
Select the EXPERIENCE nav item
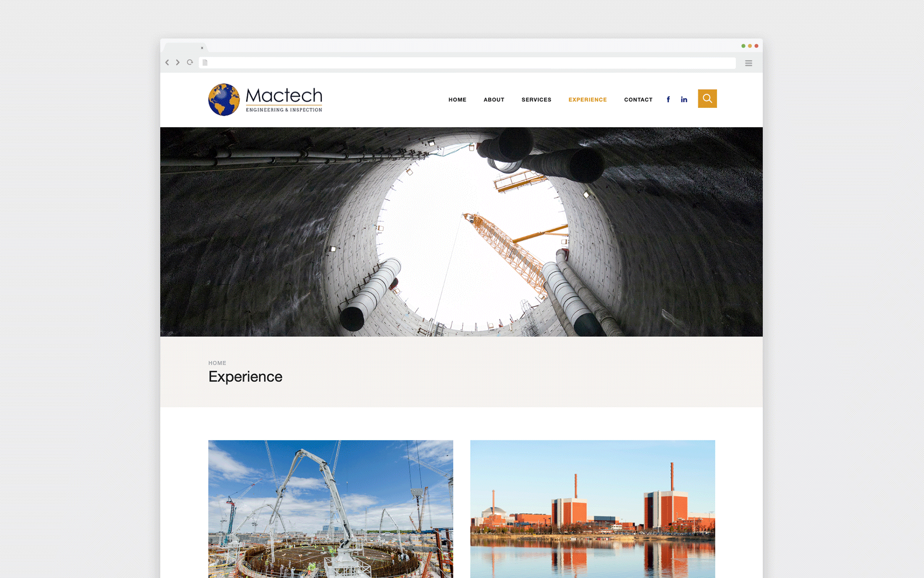588,100
